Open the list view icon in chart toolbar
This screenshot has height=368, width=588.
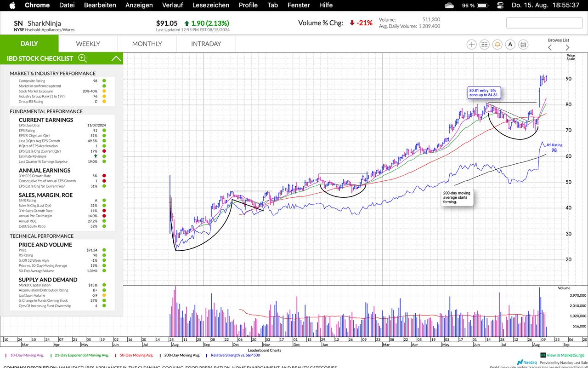pyautogui.click(x=484, y=44)
